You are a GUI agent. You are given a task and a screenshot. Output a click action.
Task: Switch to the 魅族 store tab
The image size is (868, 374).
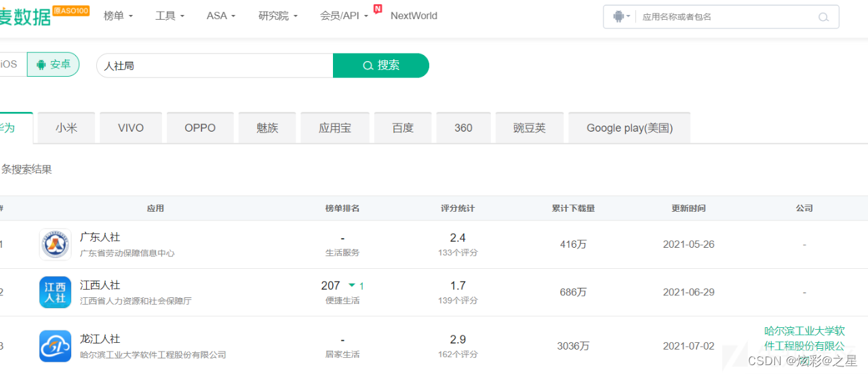[267, 128]
